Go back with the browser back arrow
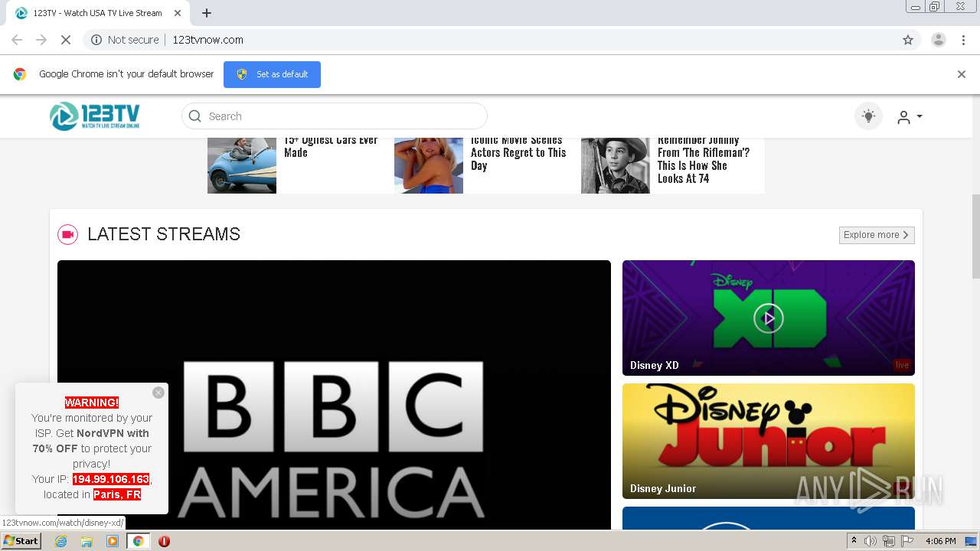The height and width of the screenshot is (551, 980). (x=17, y=40)
